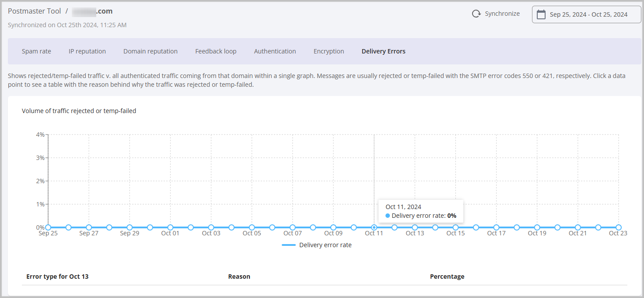The image size is (644, 298).
Task: Click the Oct 11 data point on graph
Action: click(374, 227)
